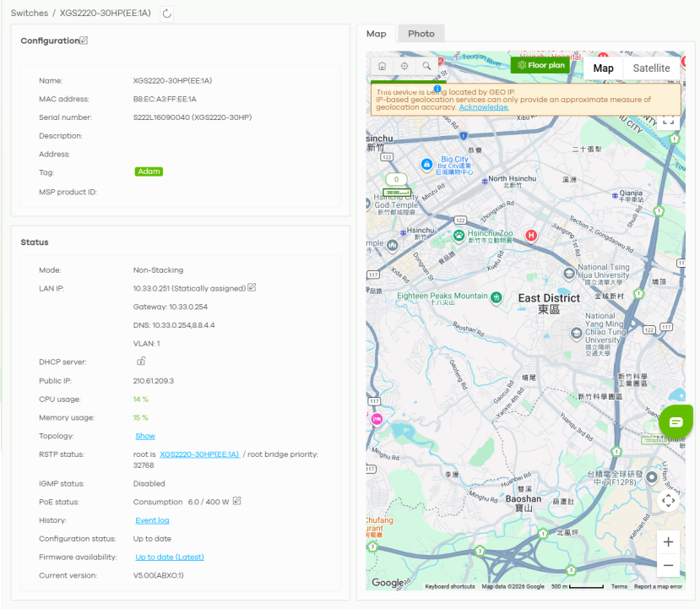
Task: Click the map locate device crosshair icon
Action: [x=404, y=66]
